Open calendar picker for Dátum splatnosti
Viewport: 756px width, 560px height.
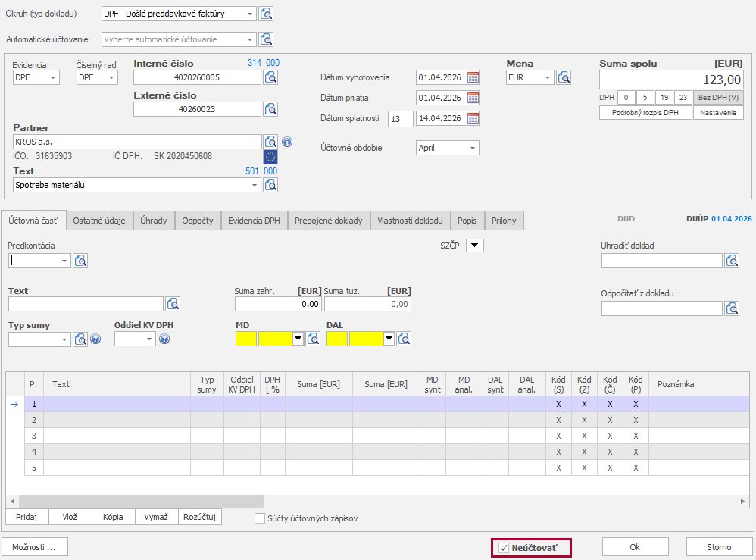(x=473, y=118)
